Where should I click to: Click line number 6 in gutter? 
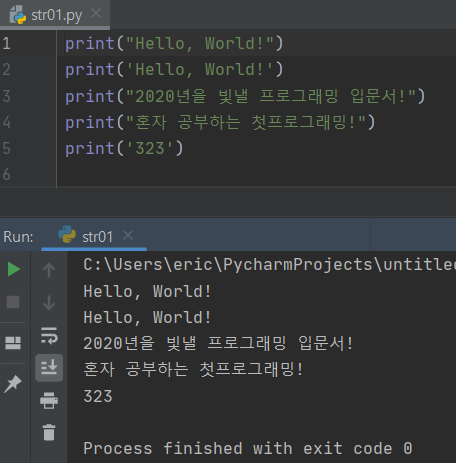click(6, 174)
